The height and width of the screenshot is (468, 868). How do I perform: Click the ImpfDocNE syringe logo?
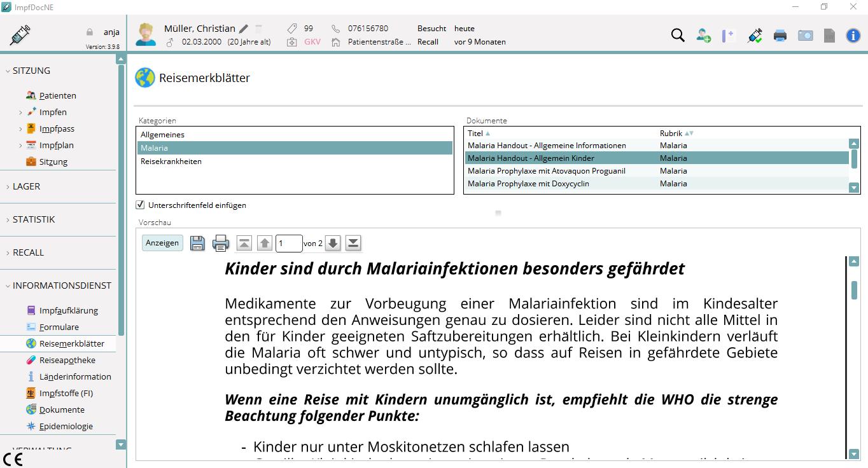(20, 35)
